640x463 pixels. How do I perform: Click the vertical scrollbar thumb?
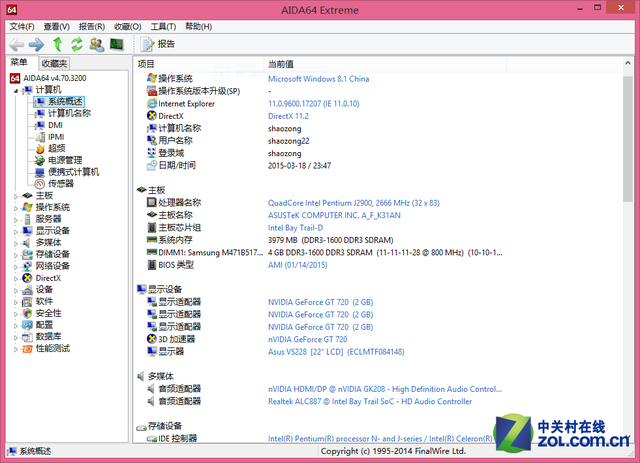[x=628, y=138]
